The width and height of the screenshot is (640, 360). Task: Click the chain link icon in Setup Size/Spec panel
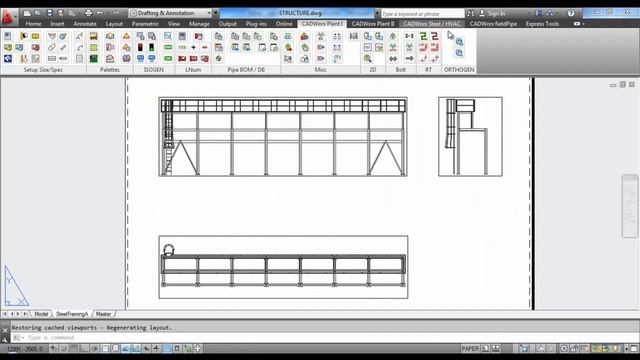tap(51, 47)
